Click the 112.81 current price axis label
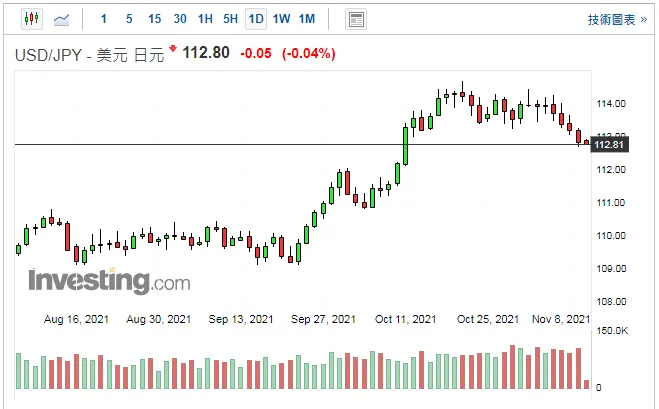659x409 pixels. click(x=609, y=145)
